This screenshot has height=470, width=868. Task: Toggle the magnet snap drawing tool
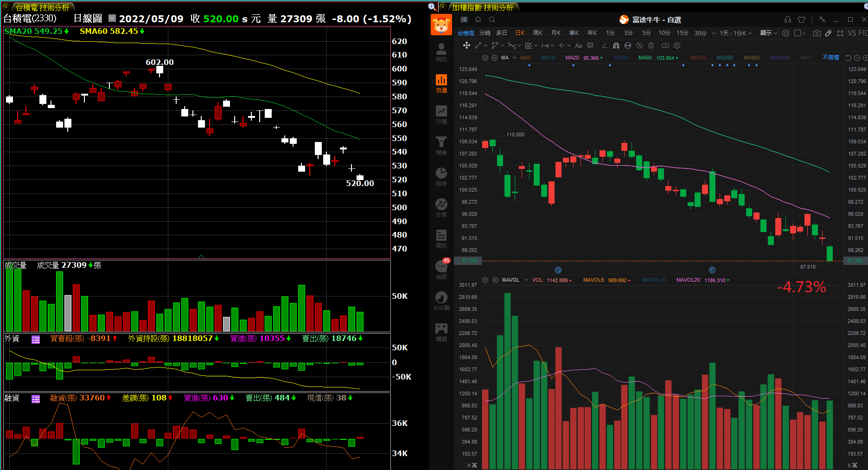coord(616,45)
